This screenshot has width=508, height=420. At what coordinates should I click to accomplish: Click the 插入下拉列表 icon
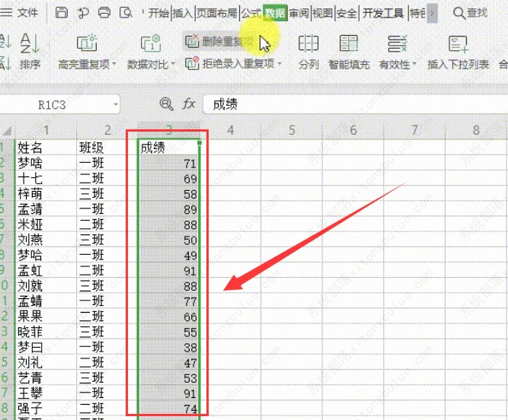pyautogui.click(x=458, y=43)
